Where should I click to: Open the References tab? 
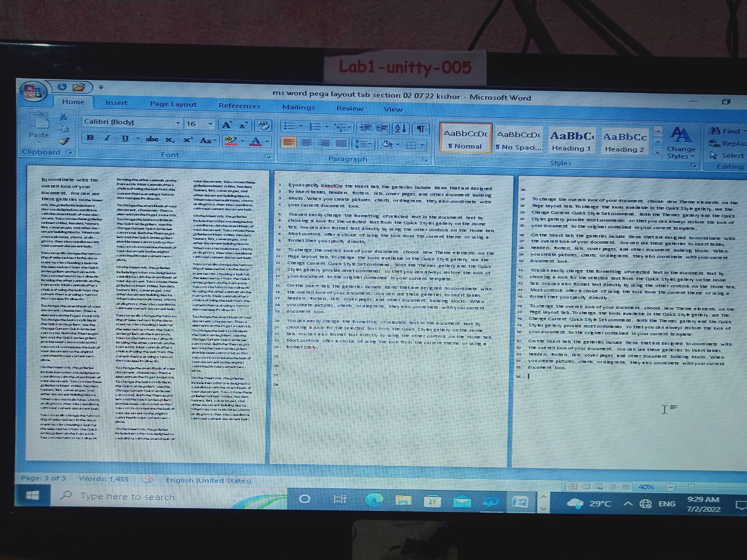(x=239, y=106)
